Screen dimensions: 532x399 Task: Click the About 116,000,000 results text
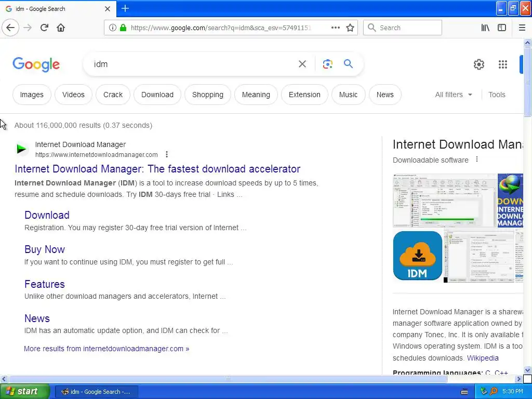(83, 125)
